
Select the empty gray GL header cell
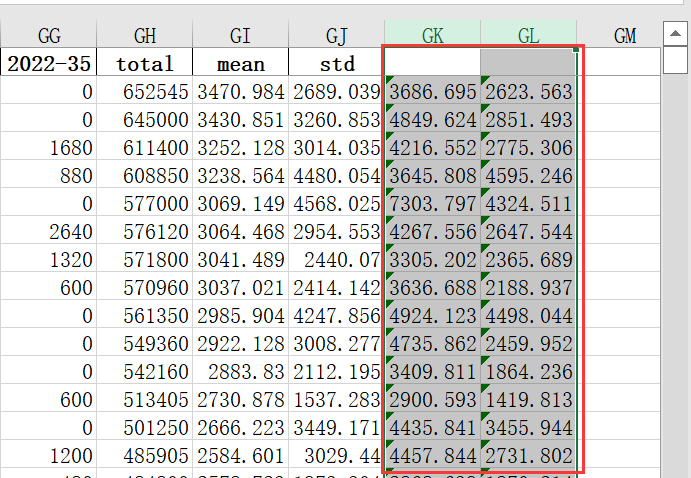pyautogui.click(x=528, y=62)
